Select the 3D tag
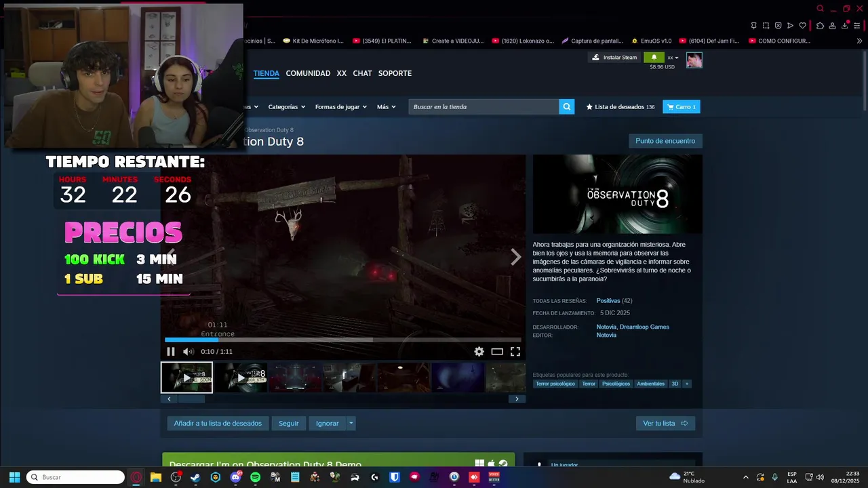This screenshot has height=488, width=868. click(x=675, y=384)
